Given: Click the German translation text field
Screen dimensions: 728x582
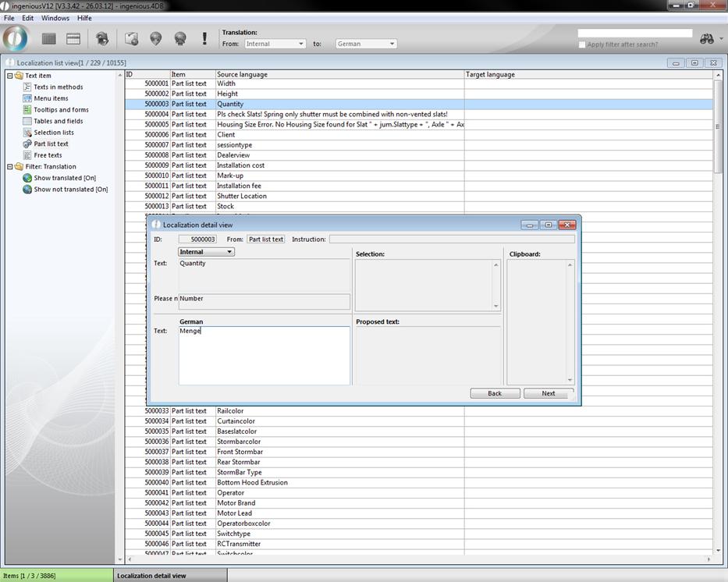Looking at the screenshot, I should click(264, 355).
